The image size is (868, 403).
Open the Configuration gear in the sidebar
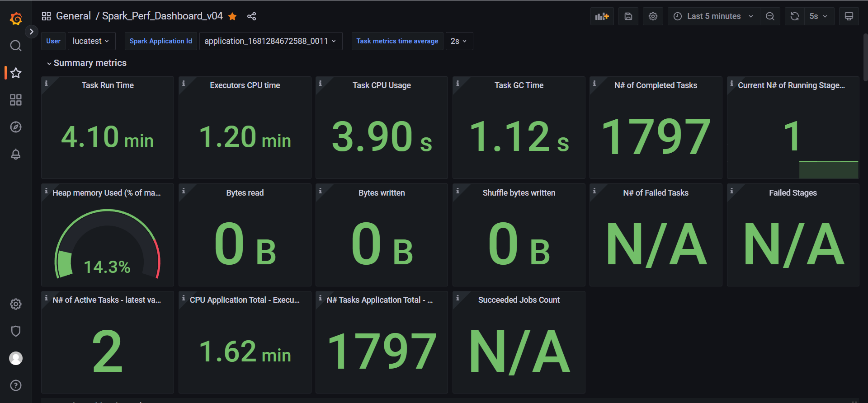pos(16,304)
